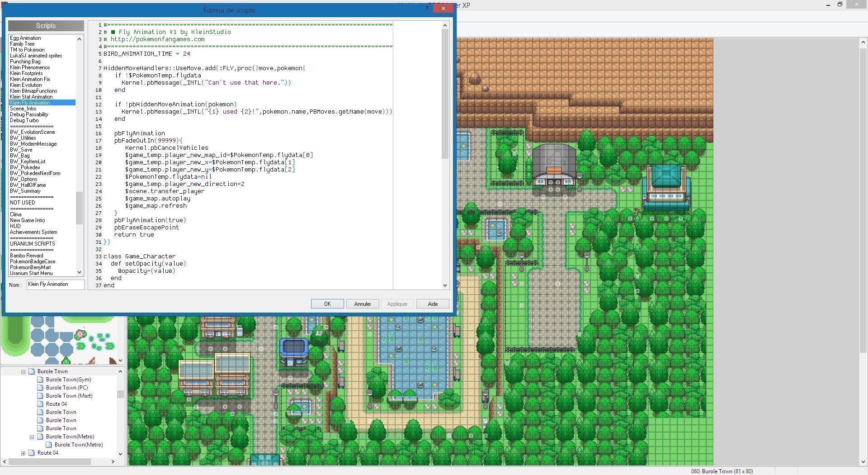Cancel script changes with Annuler
This screenshot has width=868, height=475.
click(363, 304)
